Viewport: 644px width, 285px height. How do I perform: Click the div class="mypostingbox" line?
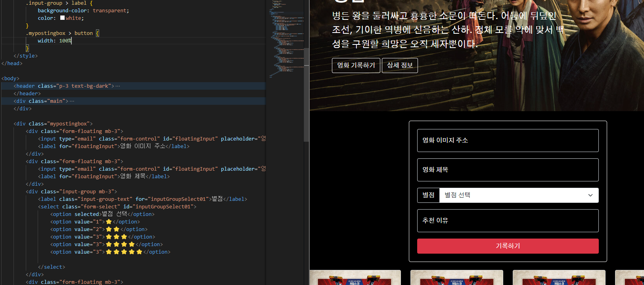[x=53, y=124]
